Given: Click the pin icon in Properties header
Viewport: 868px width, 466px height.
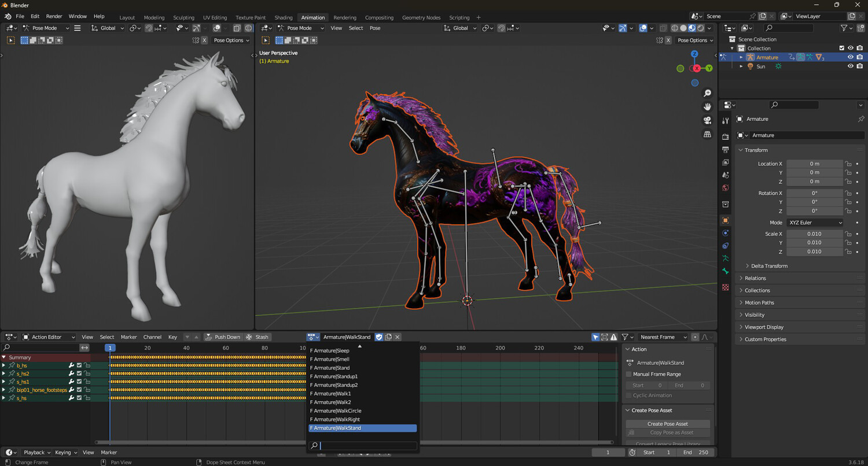Looking at the screenshot, I should 860,119.
